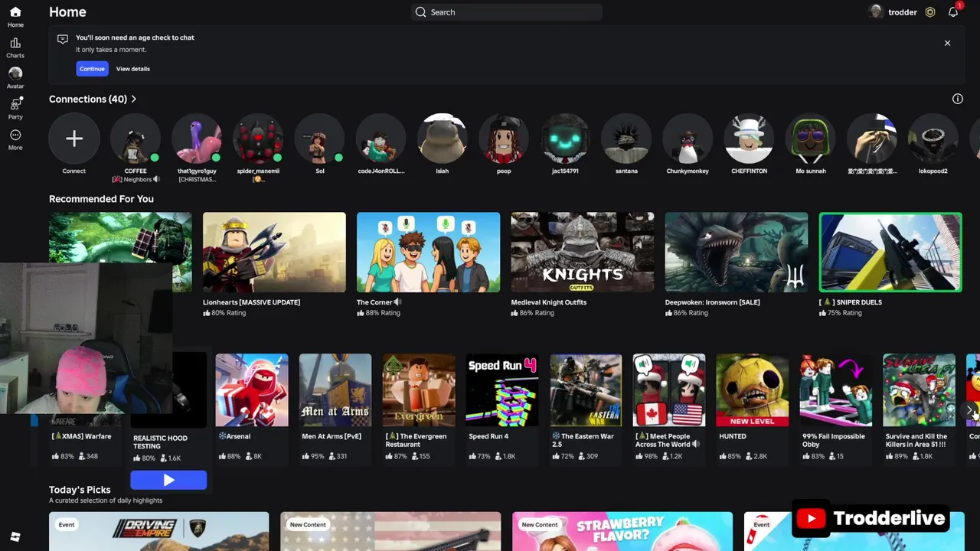
Task: Open COFFEE's connection avatar
Action: [136, 139]
